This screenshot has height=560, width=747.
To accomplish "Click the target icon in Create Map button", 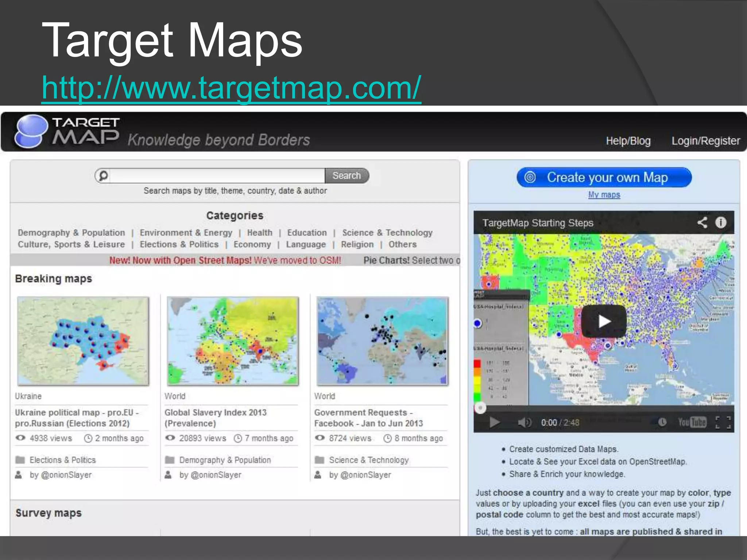I will click(530, 177).
